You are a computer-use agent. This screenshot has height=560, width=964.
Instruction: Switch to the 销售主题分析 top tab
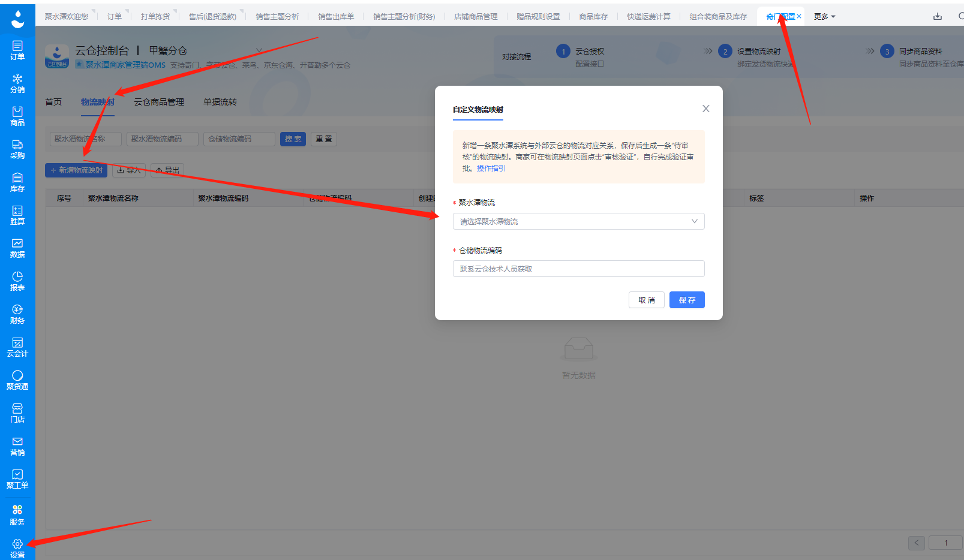(277, 17)
